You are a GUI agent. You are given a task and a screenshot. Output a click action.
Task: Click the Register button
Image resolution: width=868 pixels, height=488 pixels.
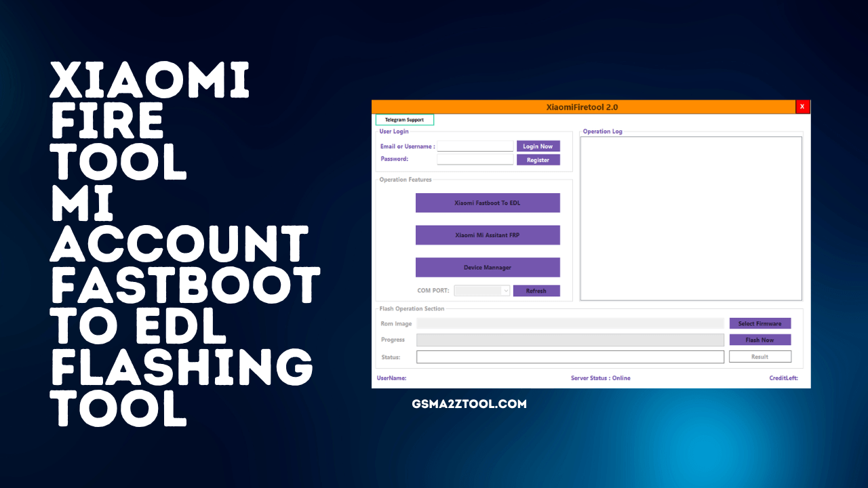coord(538,160)
